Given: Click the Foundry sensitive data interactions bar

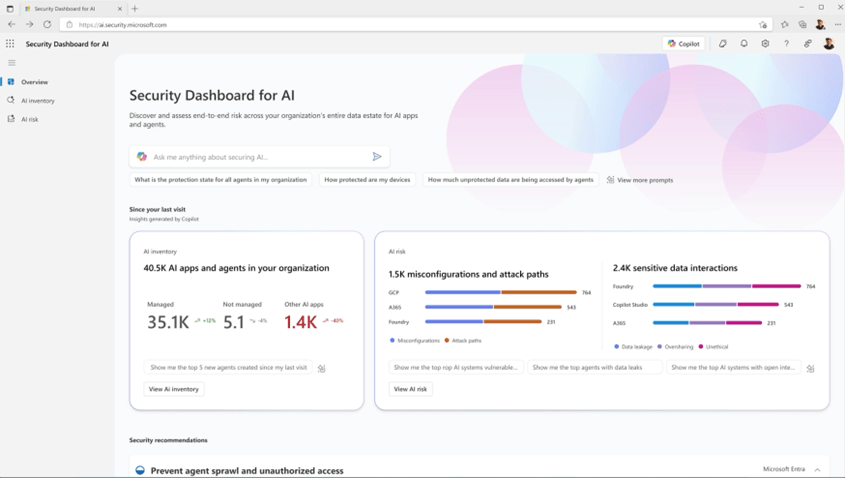Looking at the screenshot, I should [x=726, y=287].
